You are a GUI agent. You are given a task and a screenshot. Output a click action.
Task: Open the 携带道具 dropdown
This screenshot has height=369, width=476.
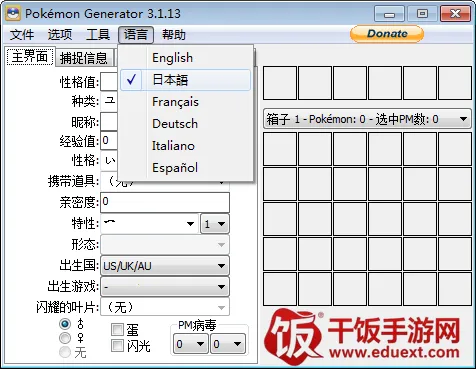pyautogui.click(x=165, y=182)
